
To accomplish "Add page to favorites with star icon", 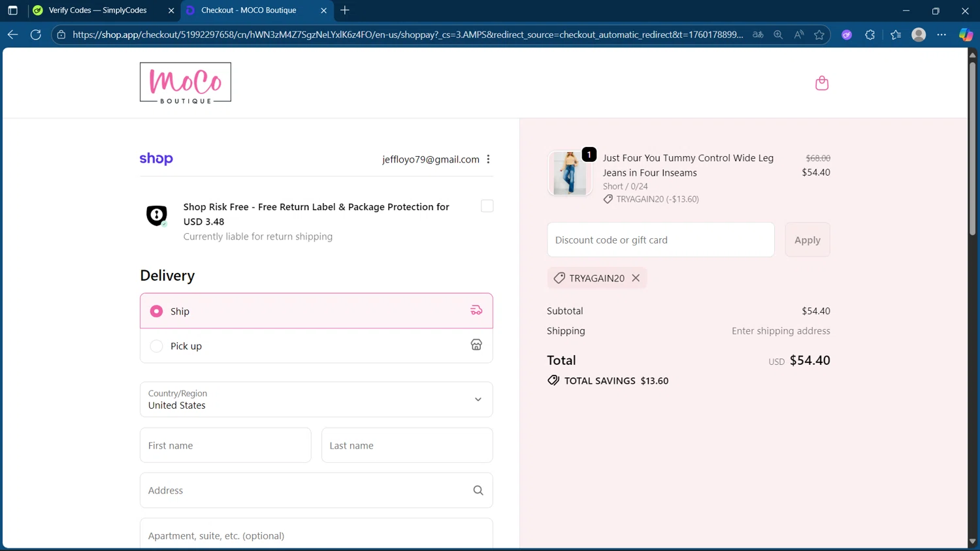I will coord(819,35).
